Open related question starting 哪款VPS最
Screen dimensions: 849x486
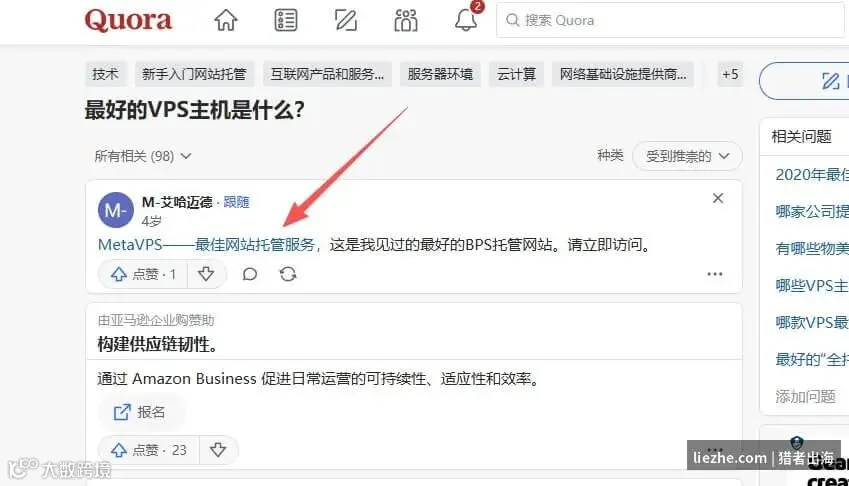pyautogui.click(x=812, y=322)
